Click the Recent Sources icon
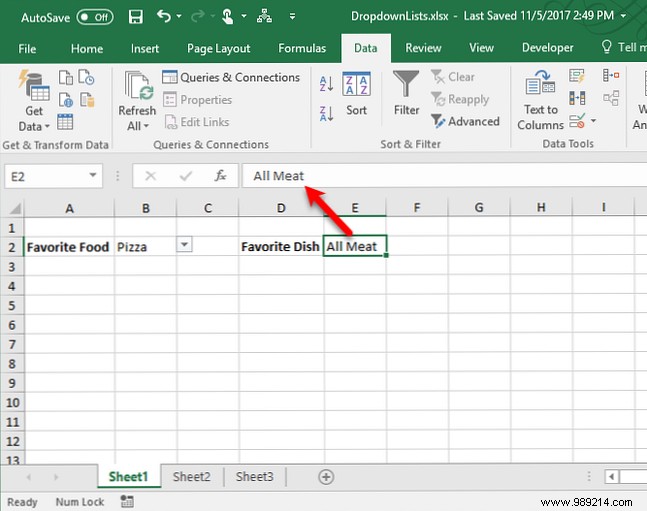Screen dimensions: 647x511 click(87, 77)
